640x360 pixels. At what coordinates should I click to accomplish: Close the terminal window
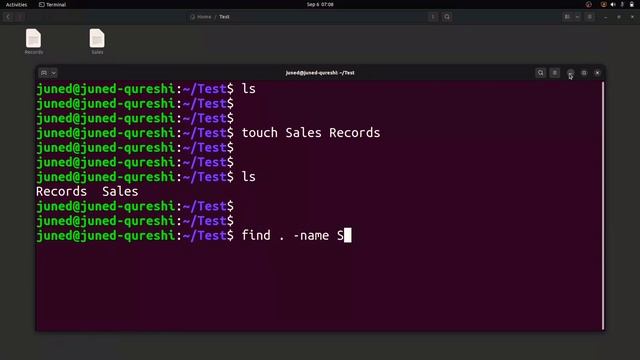tap(597, 73)
